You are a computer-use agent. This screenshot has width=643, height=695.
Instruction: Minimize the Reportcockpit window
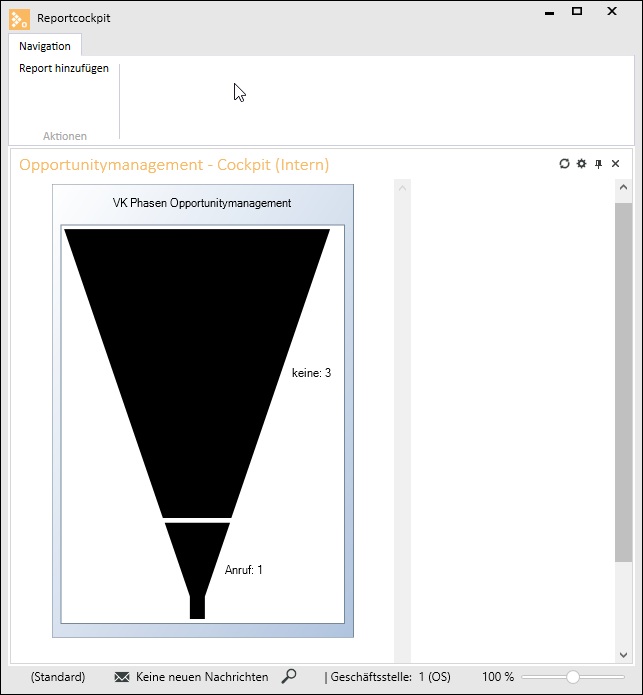point(549,13)
